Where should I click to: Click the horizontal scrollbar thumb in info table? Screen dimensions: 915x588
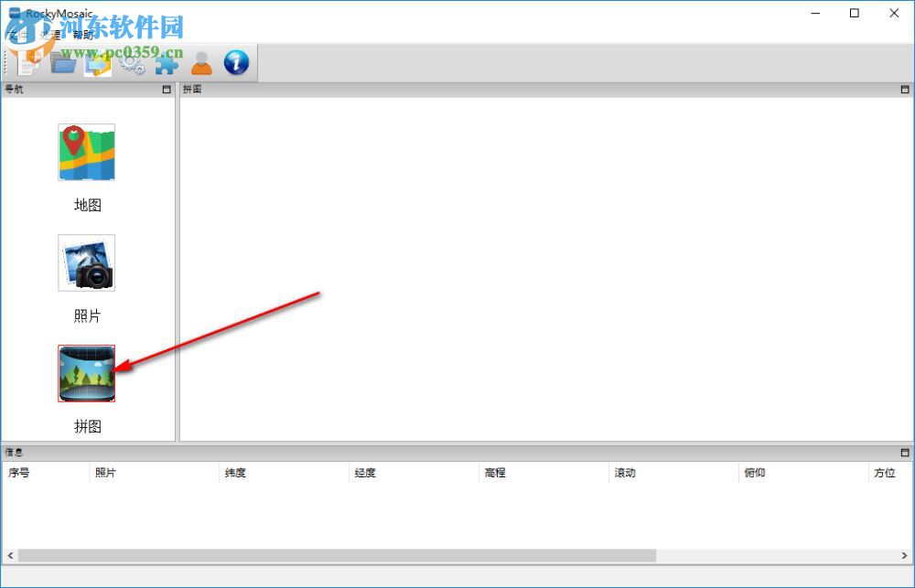click(x=337, y=555)
